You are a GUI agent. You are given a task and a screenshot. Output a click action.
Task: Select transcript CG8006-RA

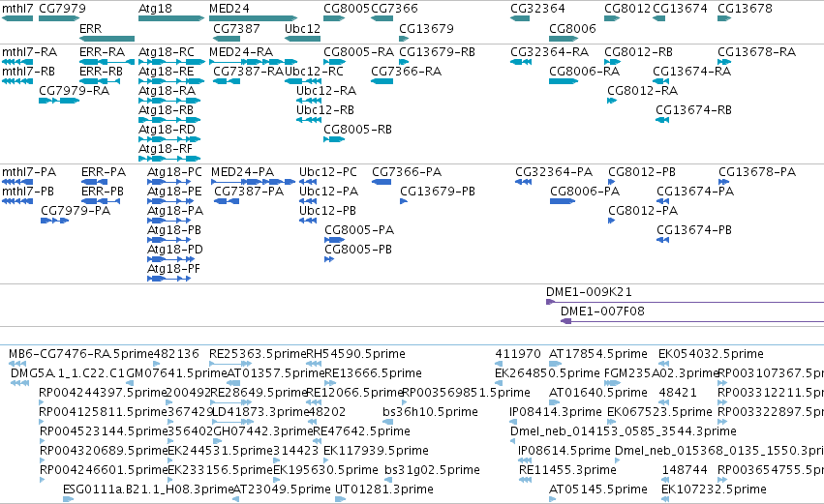(x=585, y=72)
